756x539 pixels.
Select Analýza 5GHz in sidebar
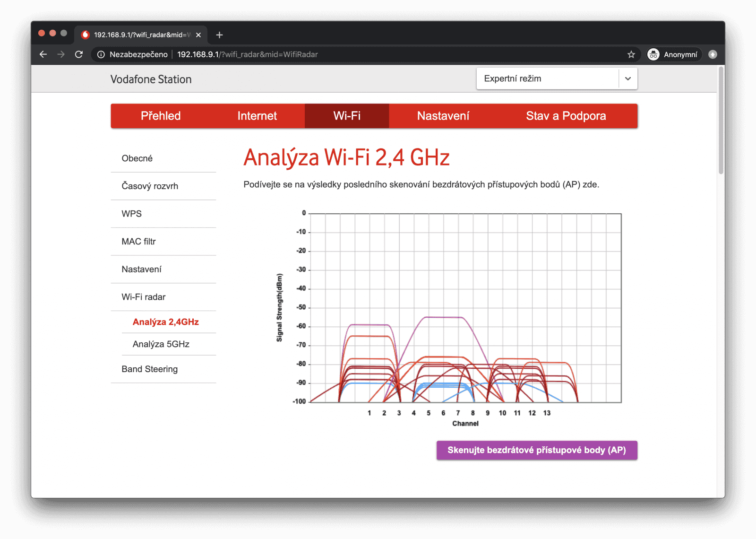pyautogui.click(x=161, y=344)
